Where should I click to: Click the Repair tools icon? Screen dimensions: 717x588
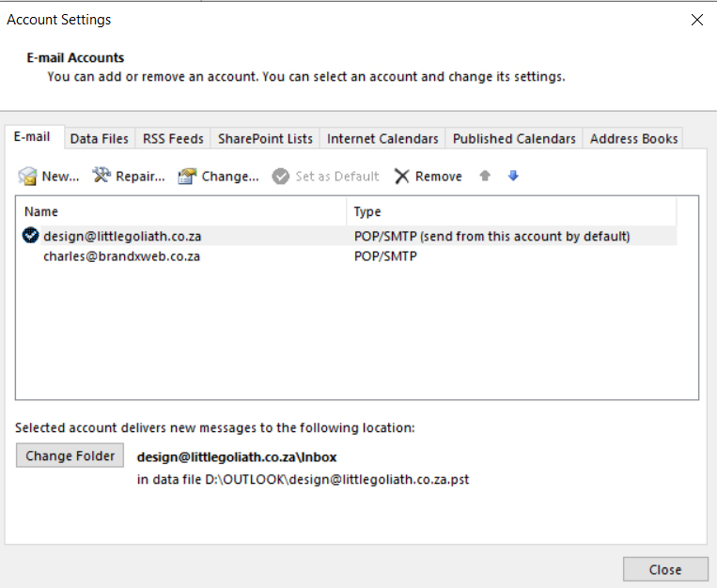(x=101, y=176)
